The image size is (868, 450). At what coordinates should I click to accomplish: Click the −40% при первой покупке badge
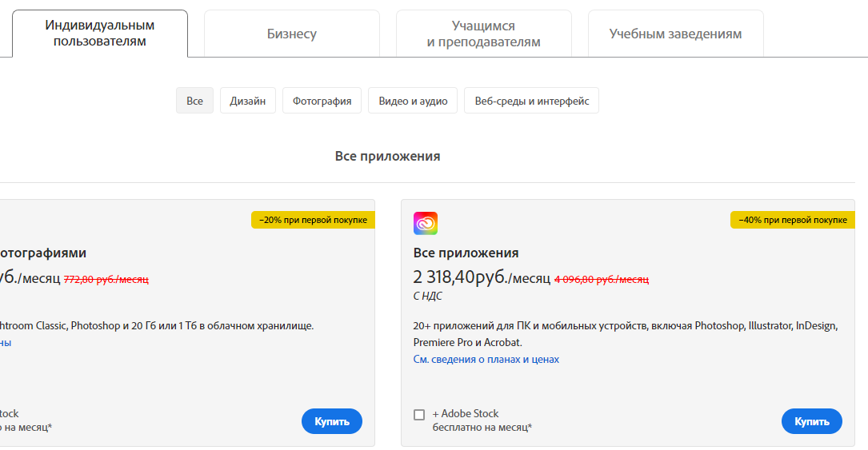pos(792,220)
